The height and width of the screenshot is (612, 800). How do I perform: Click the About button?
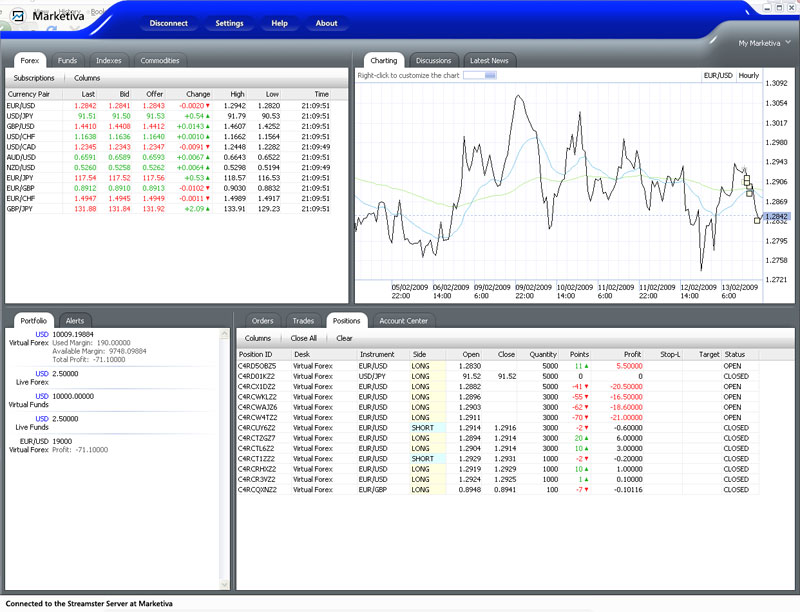pyautogui.click(x=326, y=23)
